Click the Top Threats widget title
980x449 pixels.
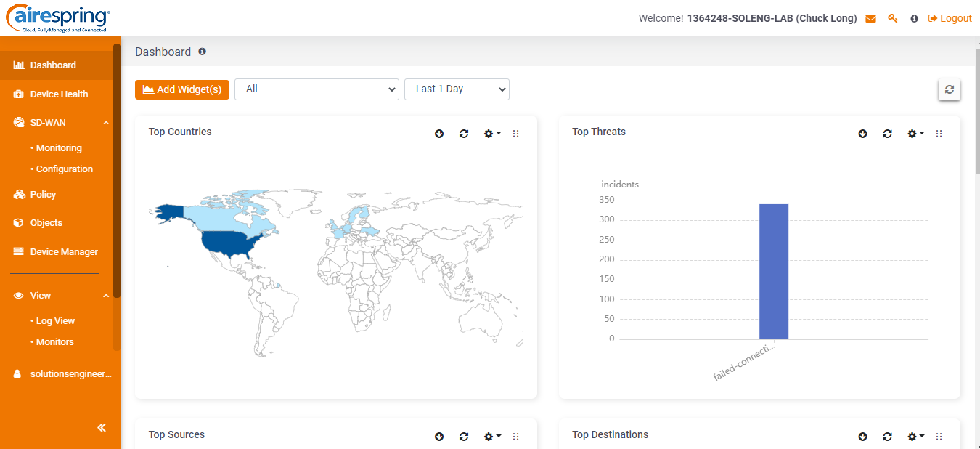(x=599, y=132)
